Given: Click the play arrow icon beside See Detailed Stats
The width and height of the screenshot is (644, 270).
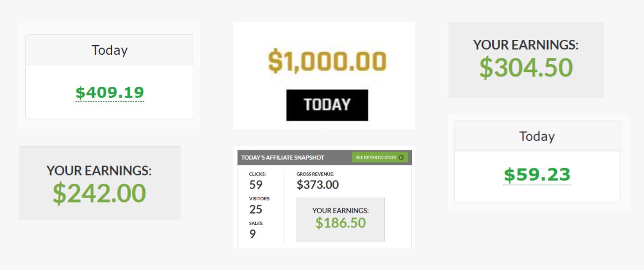Looking at the screenshot, I should (x=401, y=157).
